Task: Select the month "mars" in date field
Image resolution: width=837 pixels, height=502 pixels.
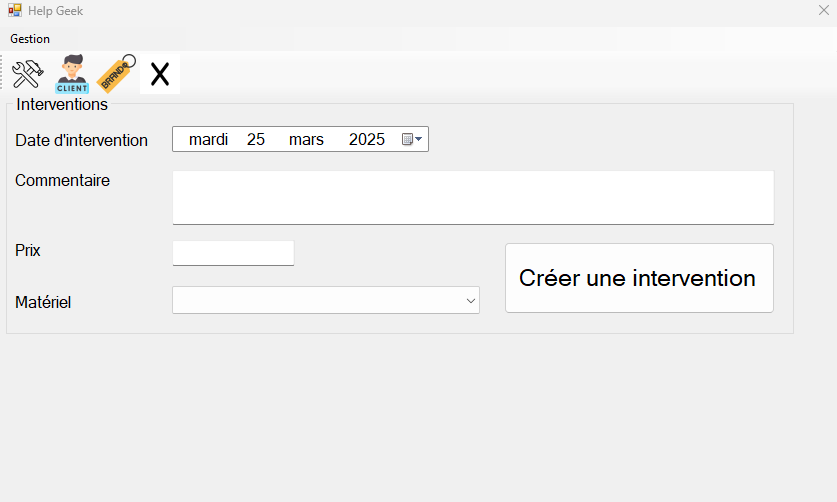Action: [306, 140]
